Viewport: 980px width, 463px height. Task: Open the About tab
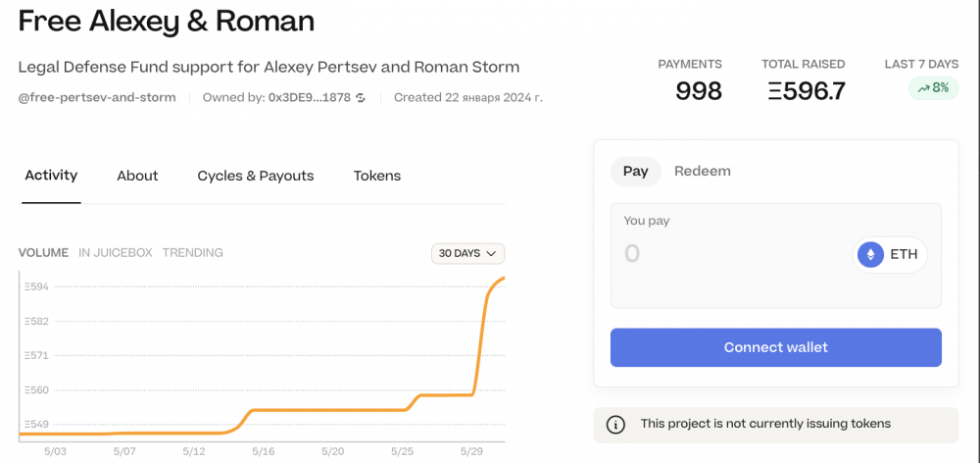coord(137,177)
